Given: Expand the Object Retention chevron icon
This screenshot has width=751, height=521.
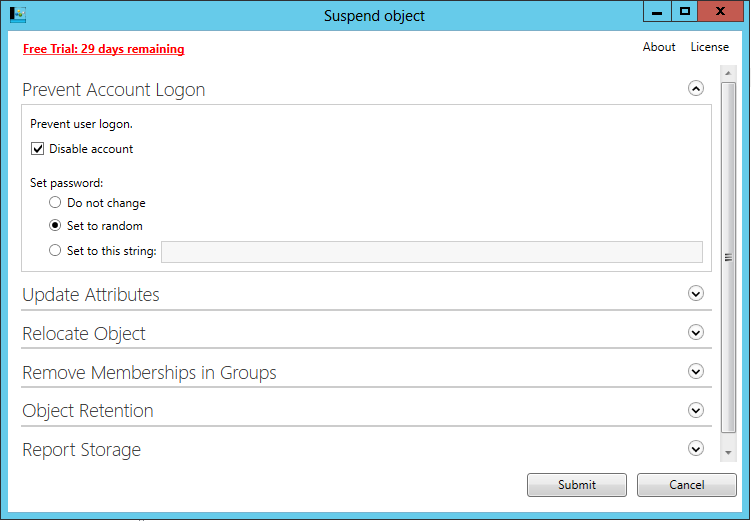Looking at the screenshot, I should 695,410.
